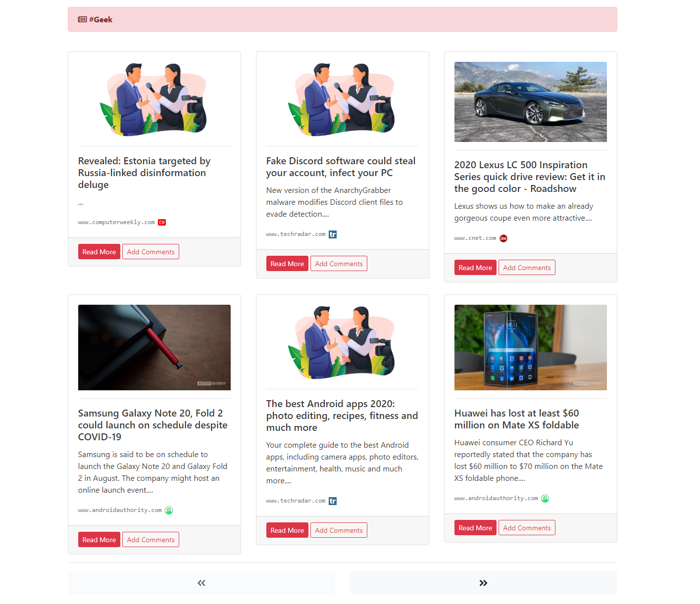Image resolution: width=700 pixels, height=604 pixels.
Task: Click the TechRadar favicon under Discord article
Action: click(333, 234)
